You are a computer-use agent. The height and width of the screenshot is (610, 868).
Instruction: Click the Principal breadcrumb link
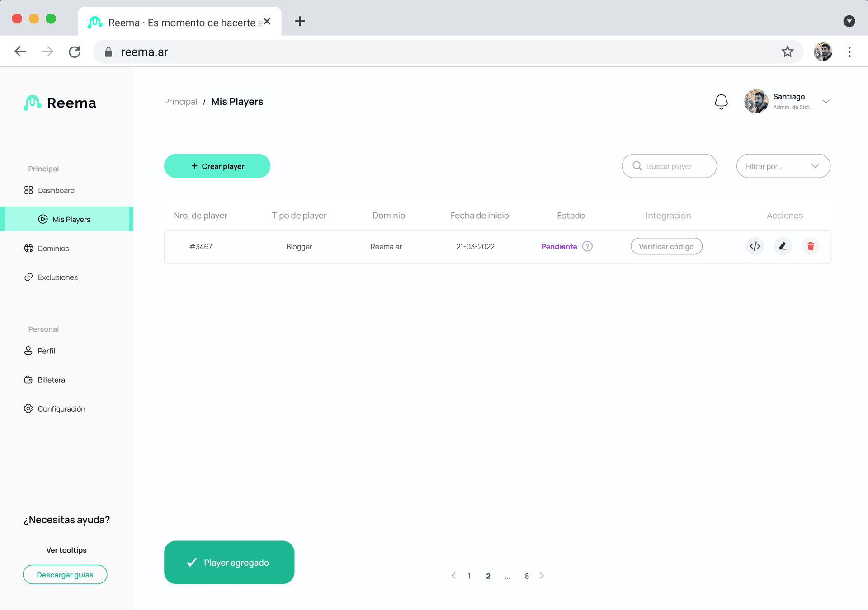[180, 102]
